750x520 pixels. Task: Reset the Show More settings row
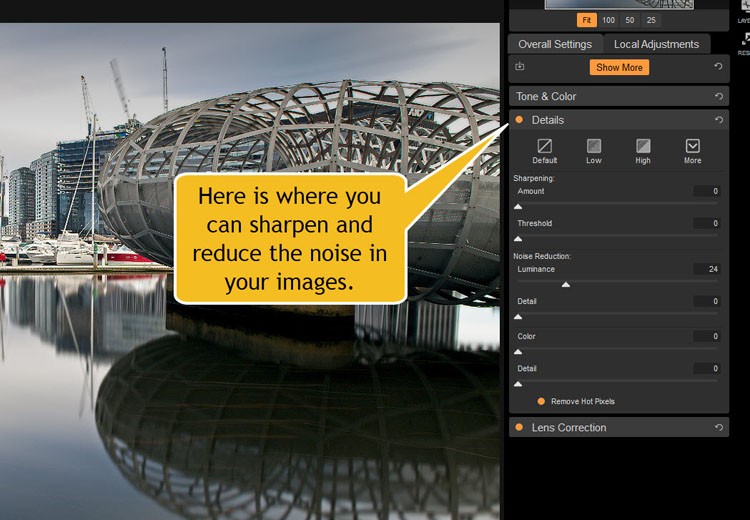tap(718, 66)
